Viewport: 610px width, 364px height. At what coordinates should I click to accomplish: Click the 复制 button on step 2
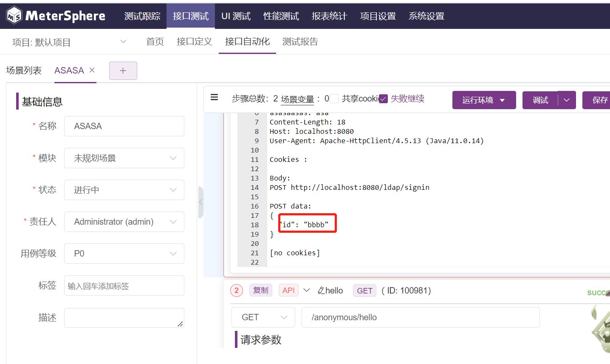point(260,290)
